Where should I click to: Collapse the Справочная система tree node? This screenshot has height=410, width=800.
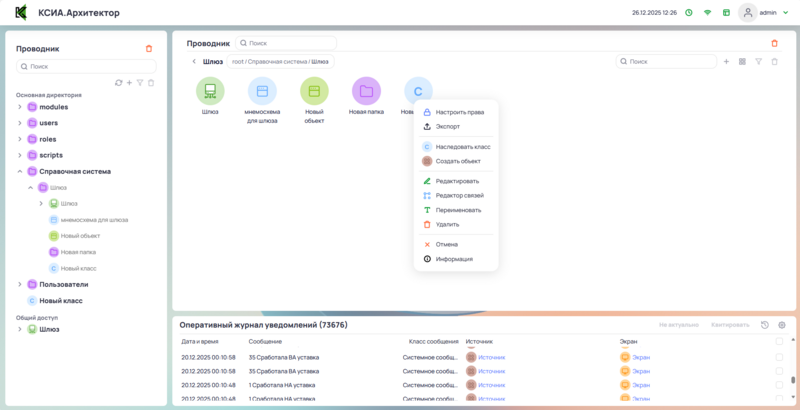19,171
